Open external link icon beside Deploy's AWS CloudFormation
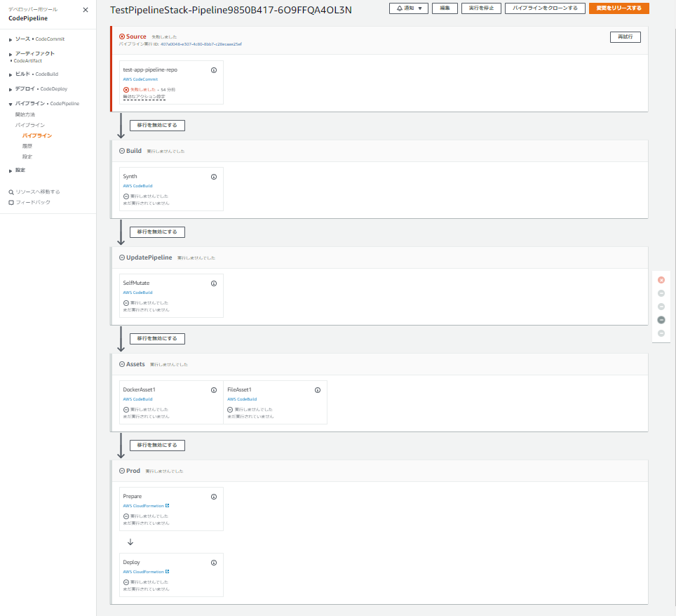 pos(168,572)
